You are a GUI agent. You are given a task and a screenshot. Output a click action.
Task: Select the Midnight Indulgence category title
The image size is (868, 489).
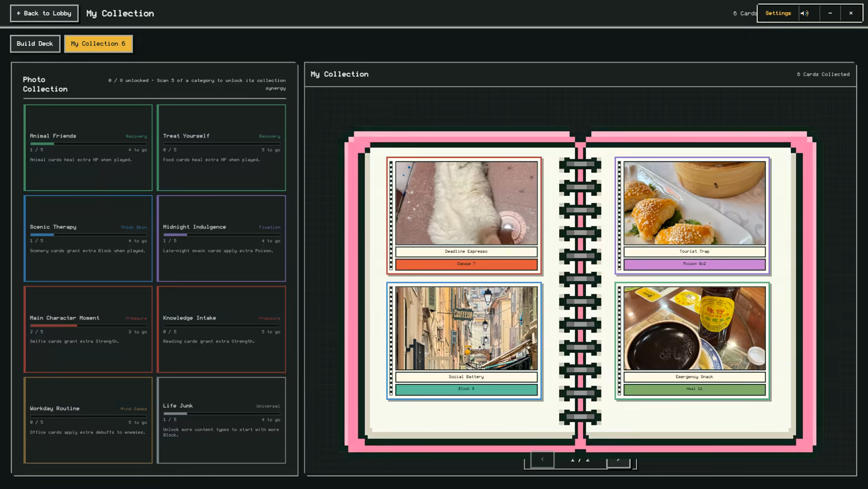point(194,227)
